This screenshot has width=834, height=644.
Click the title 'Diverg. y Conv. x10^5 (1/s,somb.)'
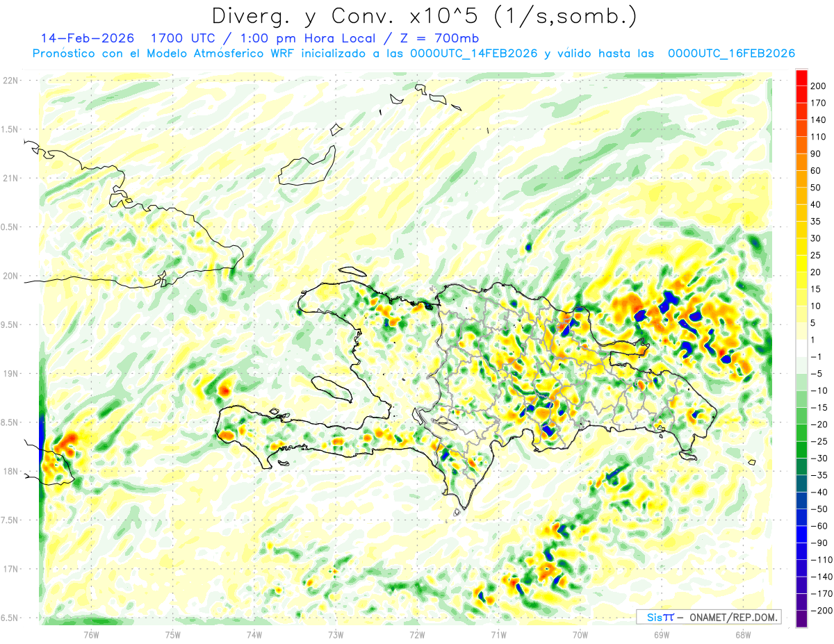point(424,17)
